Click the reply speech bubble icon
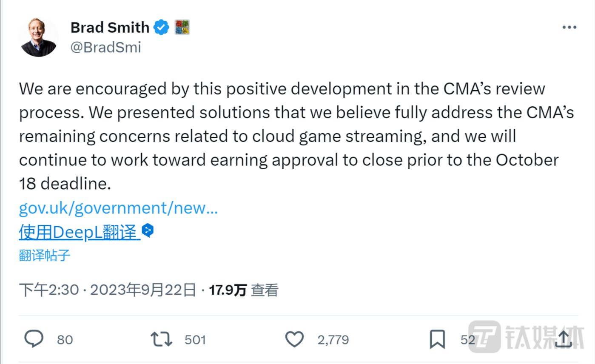 click(34, 339)
